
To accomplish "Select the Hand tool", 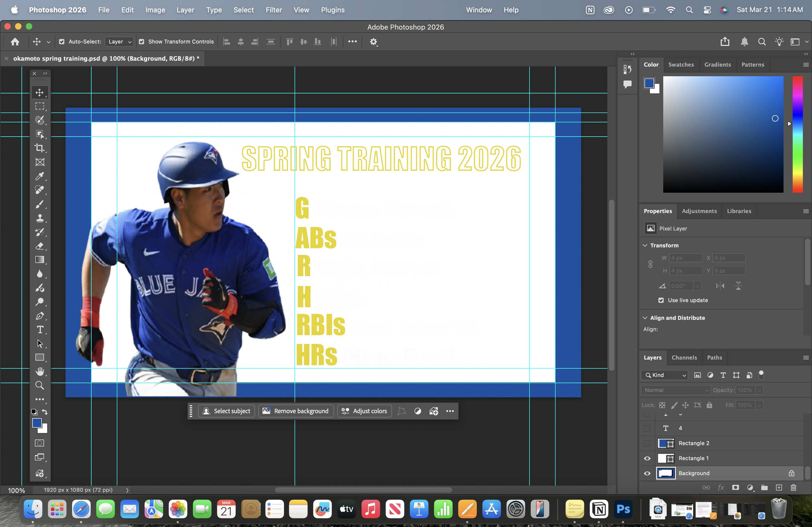I will click(x=40, y=371).
